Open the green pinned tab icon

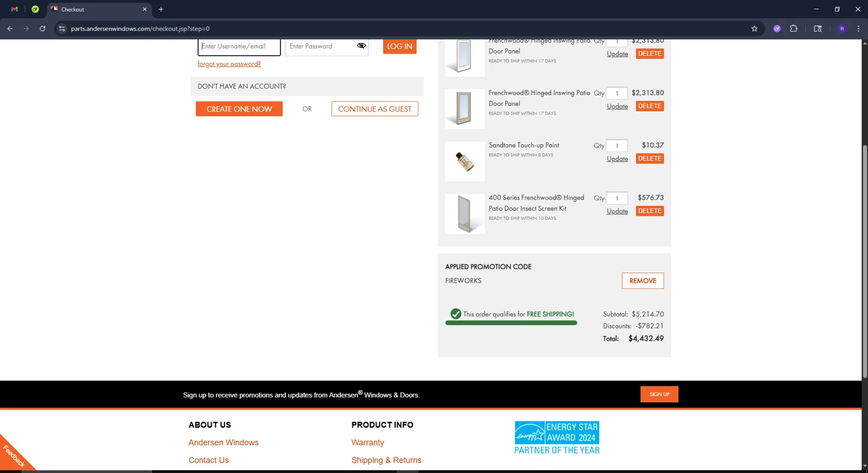click(x=35, y=9)
